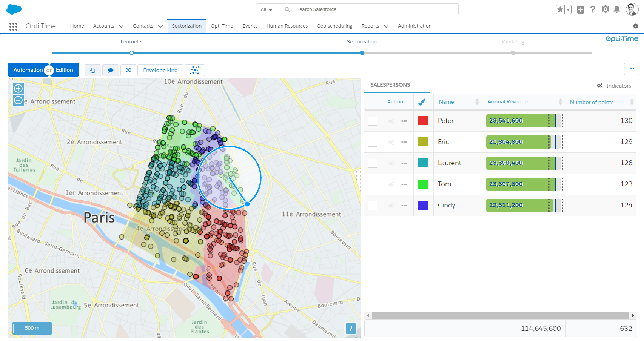Select Cindy's row checkbox
This screenshot has height=341, width=644.
coord(373,206)
